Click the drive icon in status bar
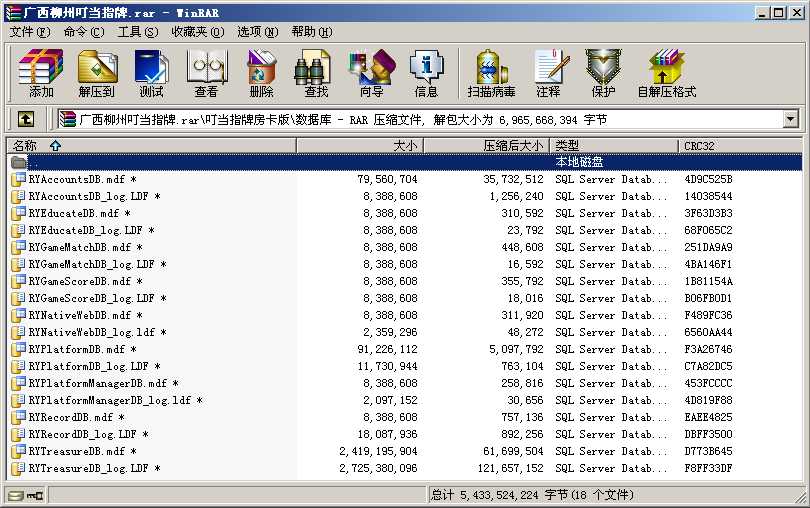This screenshot has width=810, height=508. 16,496
